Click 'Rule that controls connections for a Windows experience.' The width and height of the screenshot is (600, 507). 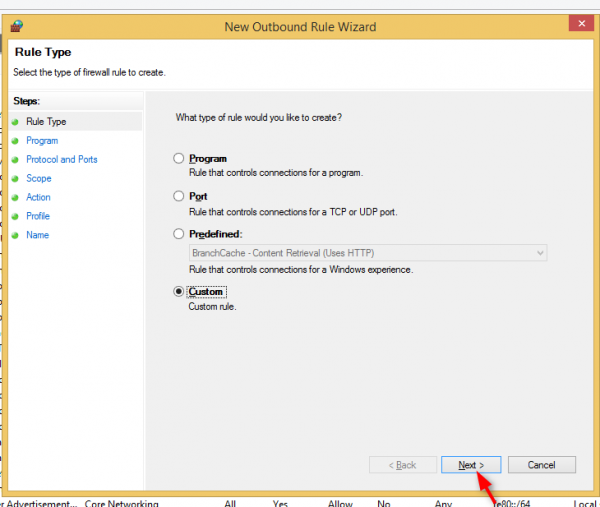[x=301, y=270]
